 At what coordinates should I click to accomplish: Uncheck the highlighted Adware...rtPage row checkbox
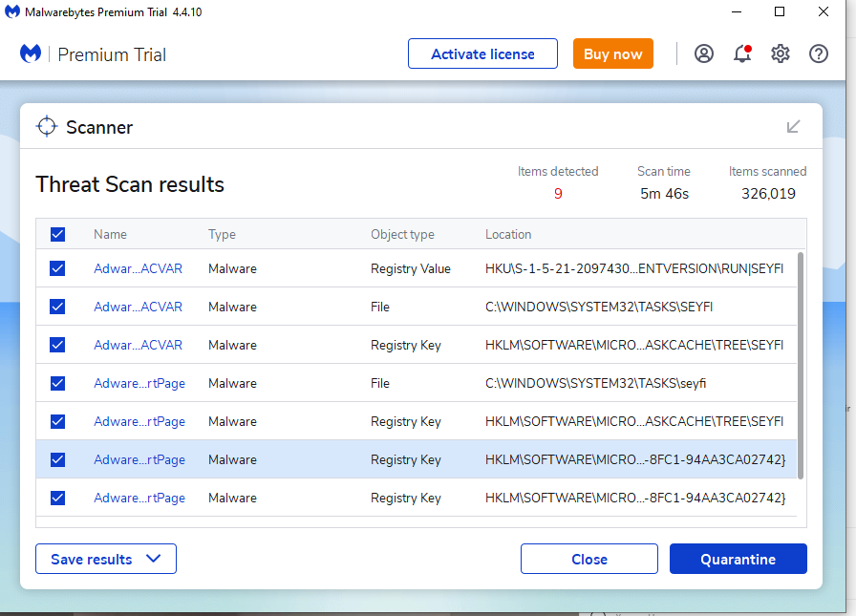[57, 459]
